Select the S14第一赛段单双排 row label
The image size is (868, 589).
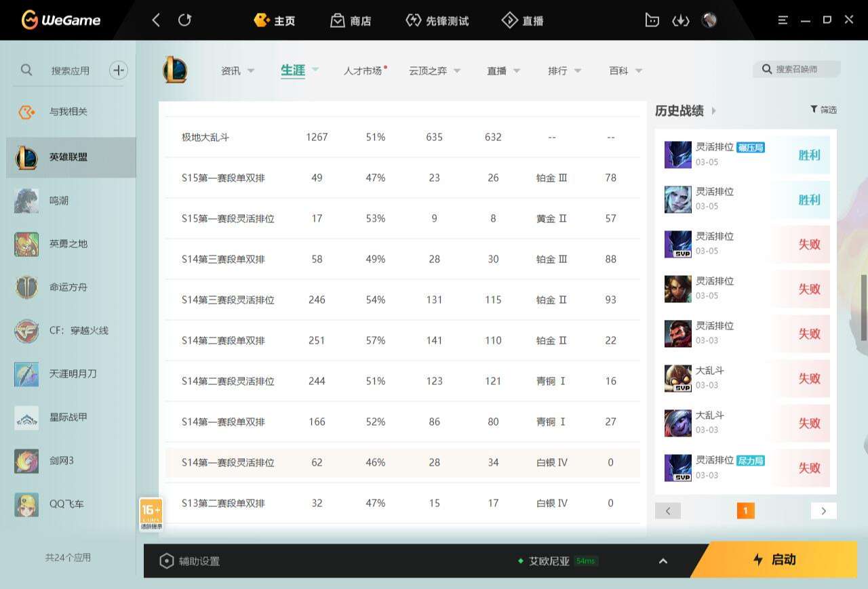[x=223, y=422]
